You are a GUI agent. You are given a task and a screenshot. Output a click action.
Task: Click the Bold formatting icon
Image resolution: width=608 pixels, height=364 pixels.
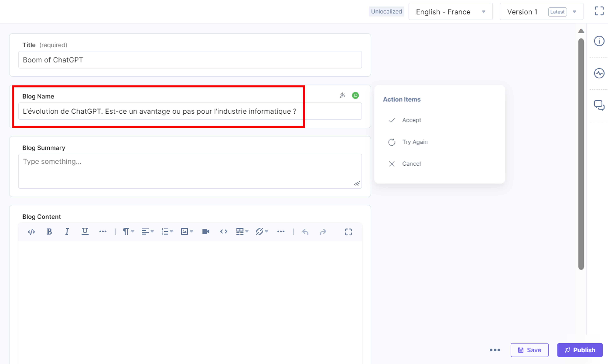[x=49, y=232]
